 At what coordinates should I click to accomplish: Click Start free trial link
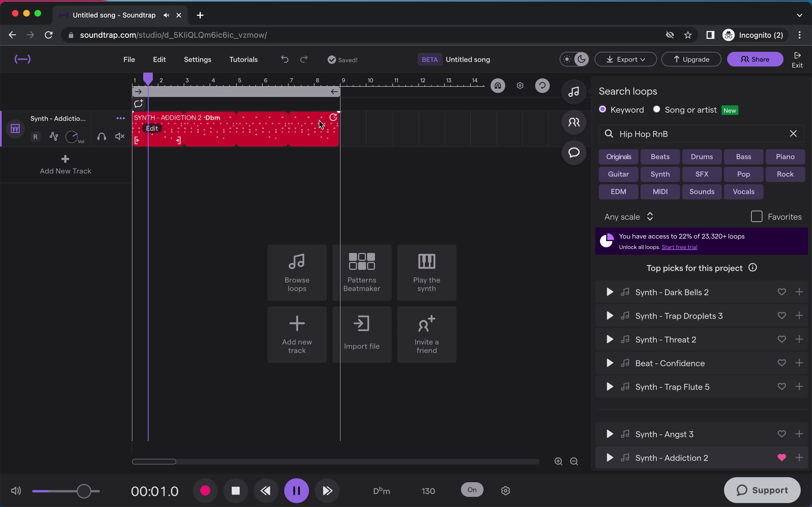tap(679, 247)
